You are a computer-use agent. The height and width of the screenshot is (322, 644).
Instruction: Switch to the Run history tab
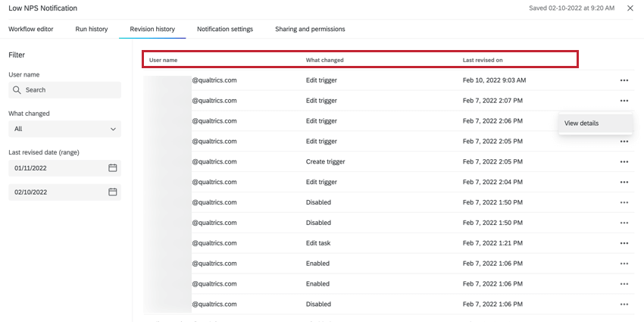coord(92,30)
